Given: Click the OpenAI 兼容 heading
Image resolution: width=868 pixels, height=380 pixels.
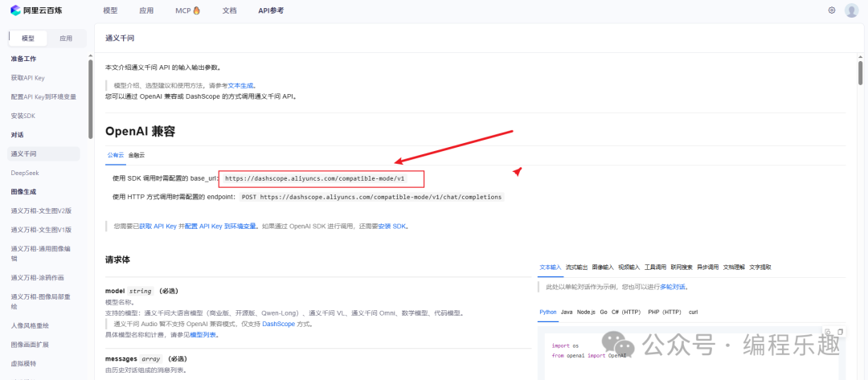Looking at the screenshot, I should 141,131.
